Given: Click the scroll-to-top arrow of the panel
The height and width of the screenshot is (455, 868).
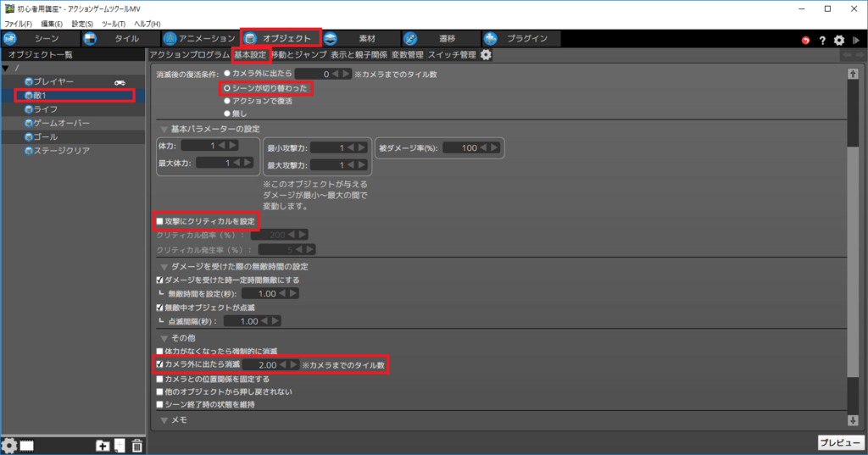Looking at the screenshot, I should 853,74.
